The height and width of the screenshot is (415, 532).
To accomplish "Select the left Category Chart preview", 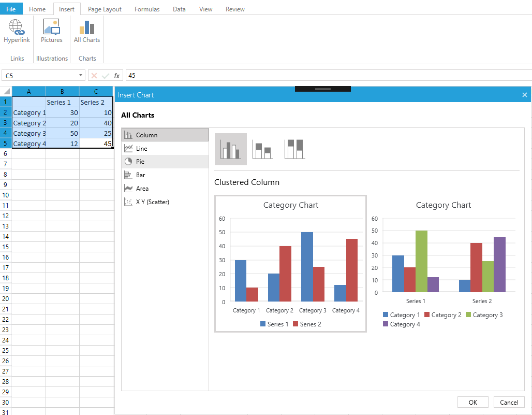I will pyautogui.click(x=290, y=264).
